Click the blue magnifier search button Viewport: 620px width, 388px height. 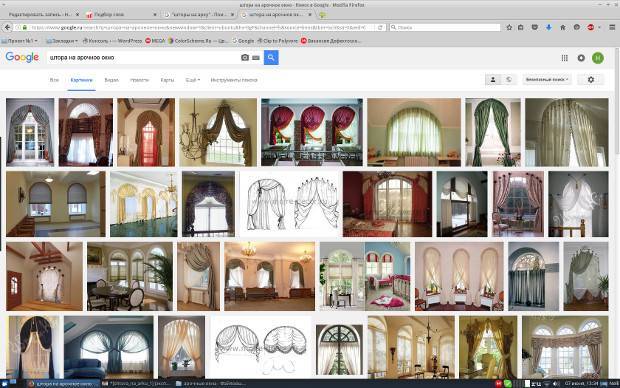pos(271,57)
